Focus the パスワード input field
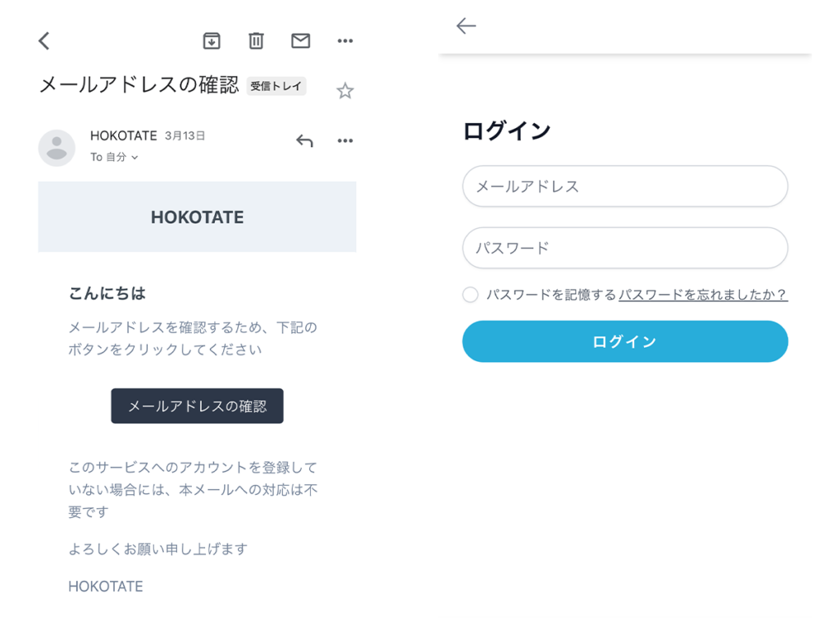Screen dimensions: 840x618 tap(624, 248)
